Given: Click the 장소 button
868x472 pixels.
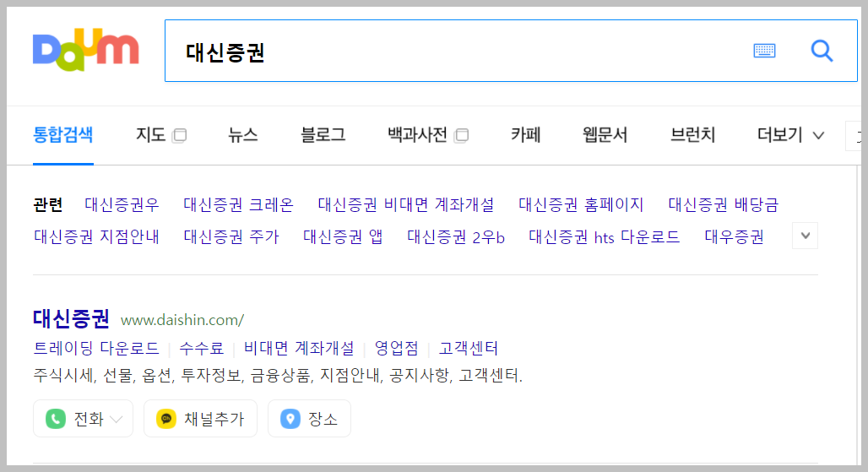Looking at the screenshot, I should click(309, 419).
